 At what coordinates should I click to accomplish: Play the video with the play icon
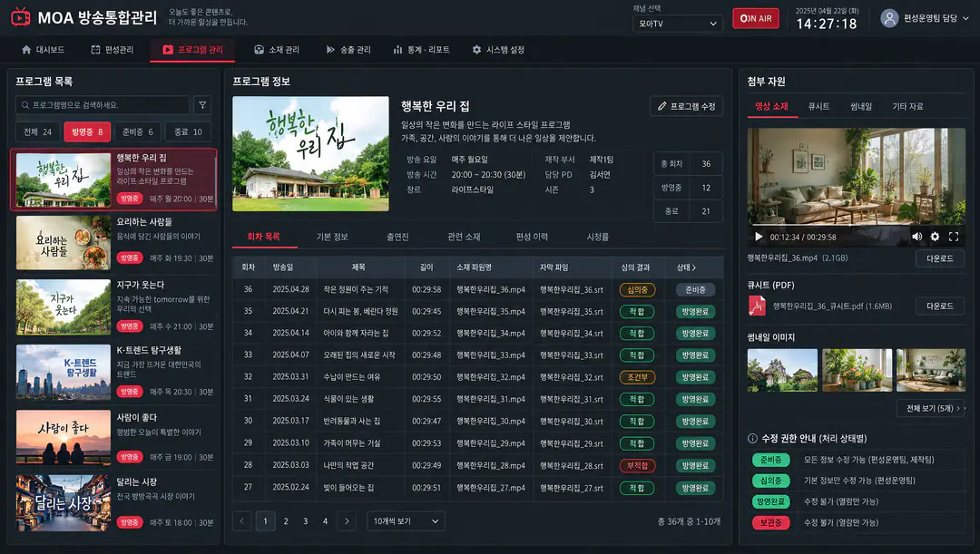[758, 237]
